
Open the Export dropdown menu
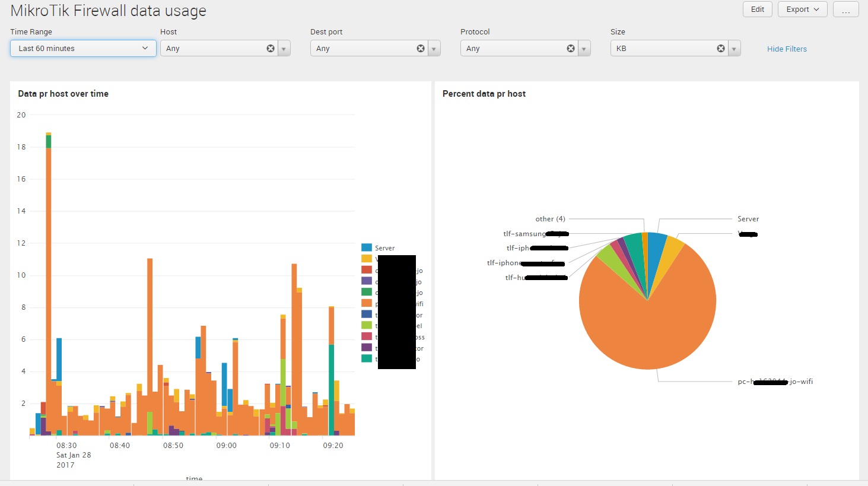(802, 9)
